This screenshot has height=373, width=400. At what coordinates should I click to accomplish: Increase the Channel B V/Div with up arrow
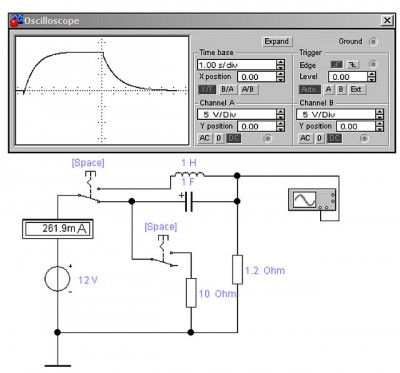[x=379, y=112]
